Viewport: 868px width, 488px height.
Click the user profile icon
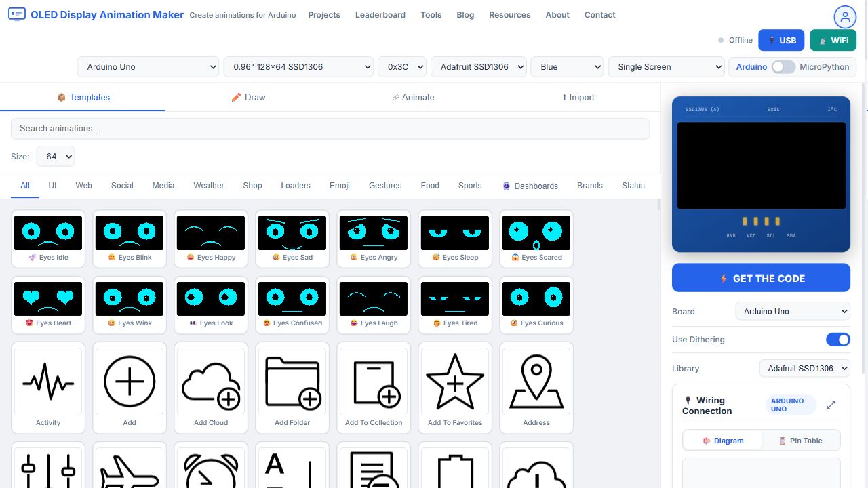click(845, 17)
